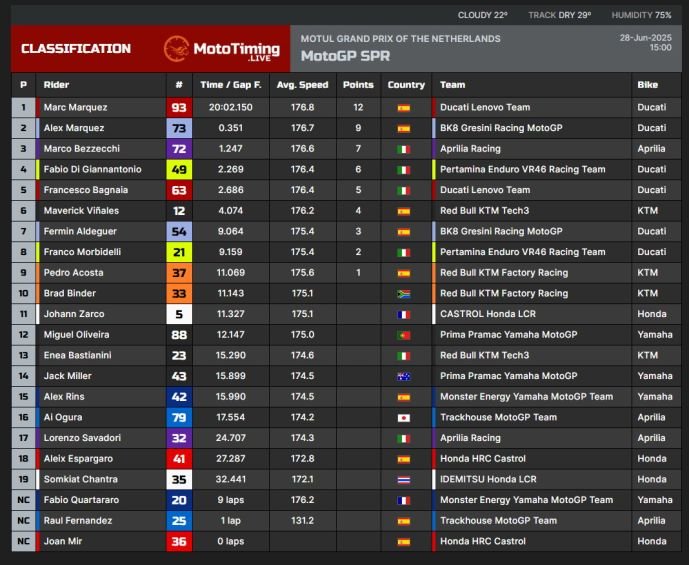The height and width of the screenshot is (565, 689).
Task: Click the P position column header
Action: (x=23, y=85)
